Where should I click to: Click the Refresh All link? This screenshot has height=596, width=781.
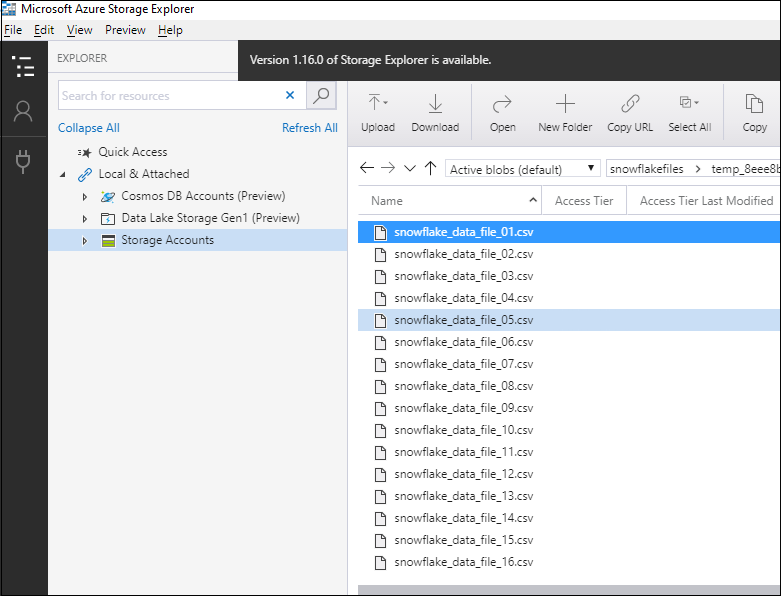click(310, 128)
